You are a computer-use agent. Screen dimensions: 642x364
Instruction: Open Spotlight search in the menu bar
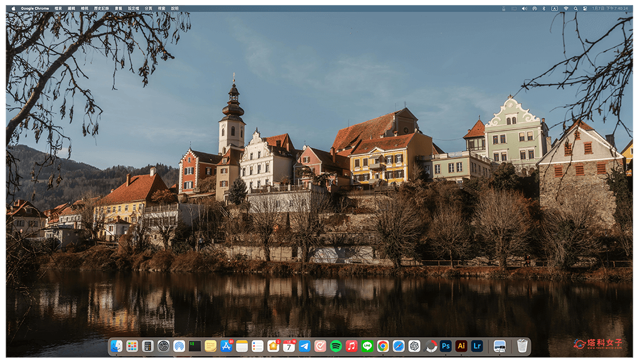[576, 9]
